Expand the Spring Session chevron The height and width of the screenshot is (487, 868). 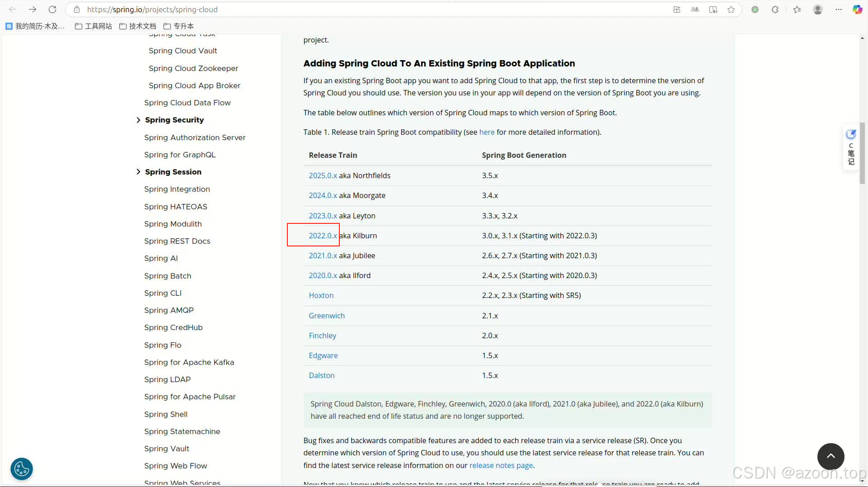(x=138, y=172)
